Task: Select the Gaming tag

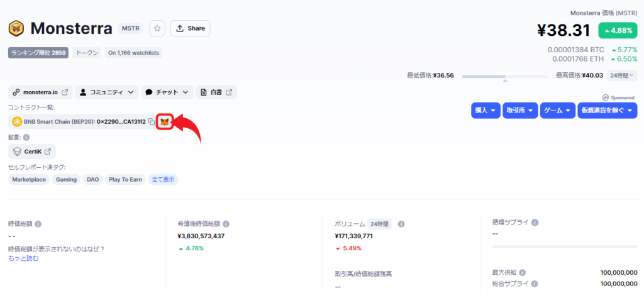Action: (x=66, y=180)
